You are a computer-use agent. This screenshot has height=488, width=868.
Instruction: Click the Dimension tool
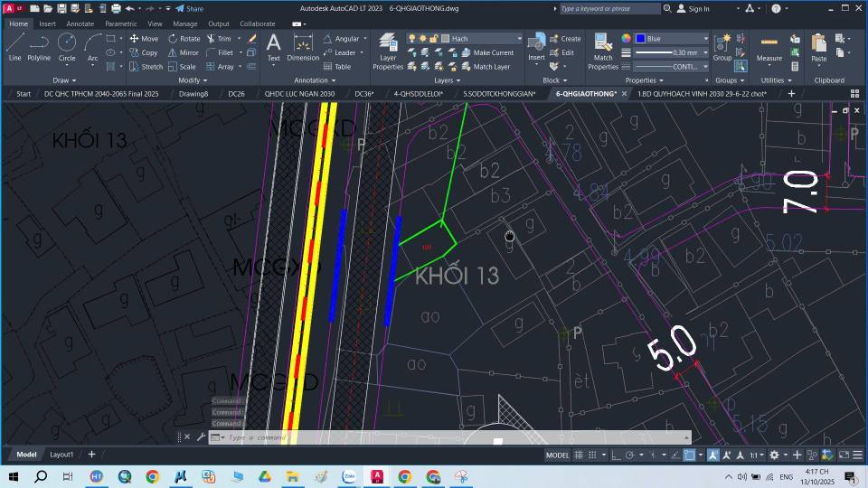coord(303,48)
